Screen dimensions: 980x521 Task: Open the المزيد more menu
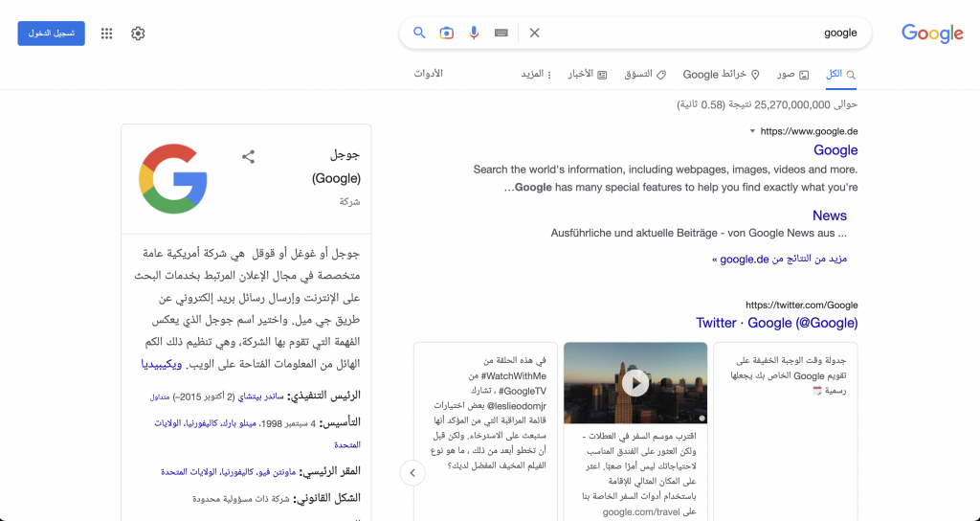pyautogui.click(x=536, y=75)
